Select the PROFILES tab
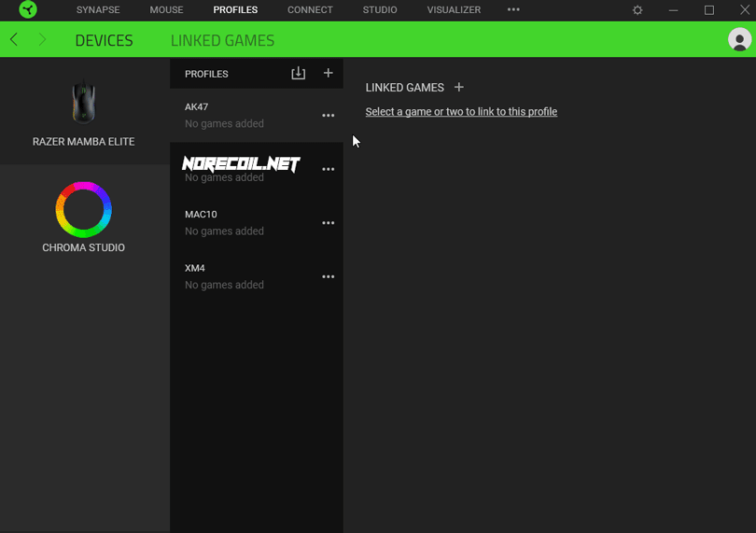Viewport: 756px width, 533px height. pos(235,9)
